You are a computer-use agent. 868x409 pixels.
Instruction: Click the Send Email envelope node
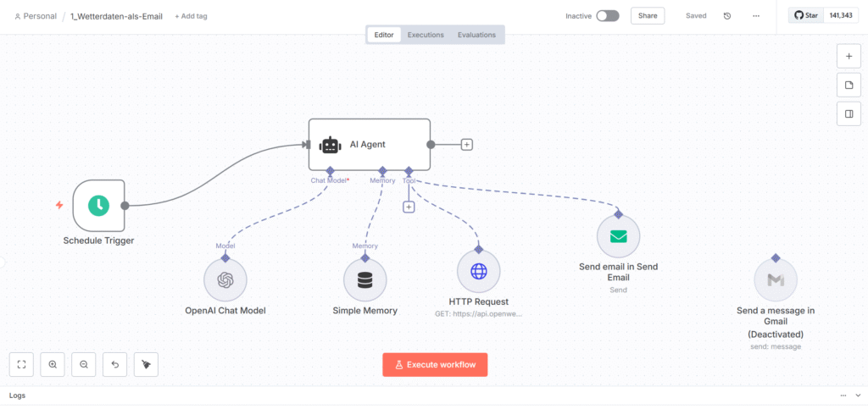[x=618, y=236]
